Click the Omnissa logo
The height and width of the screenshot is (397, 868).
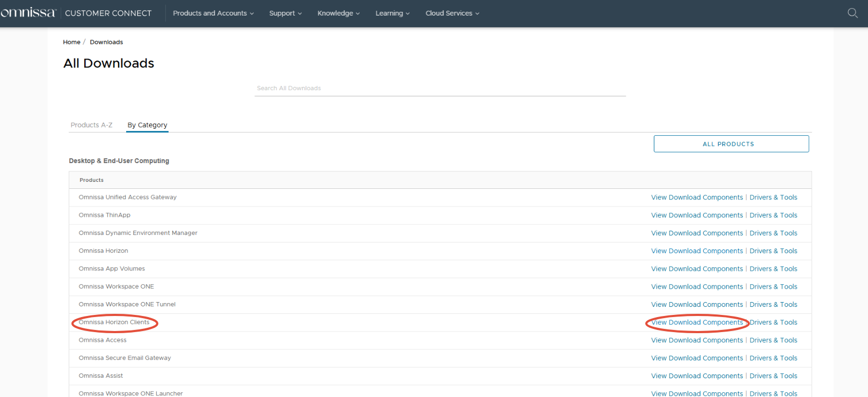coord(28,12)
